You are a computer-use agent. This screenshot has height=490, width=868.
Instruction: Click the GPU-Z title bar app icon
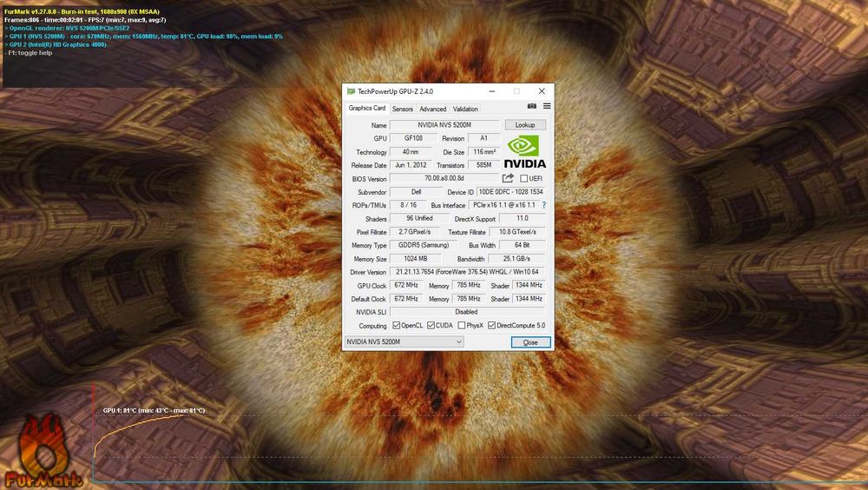coord(351,91)
